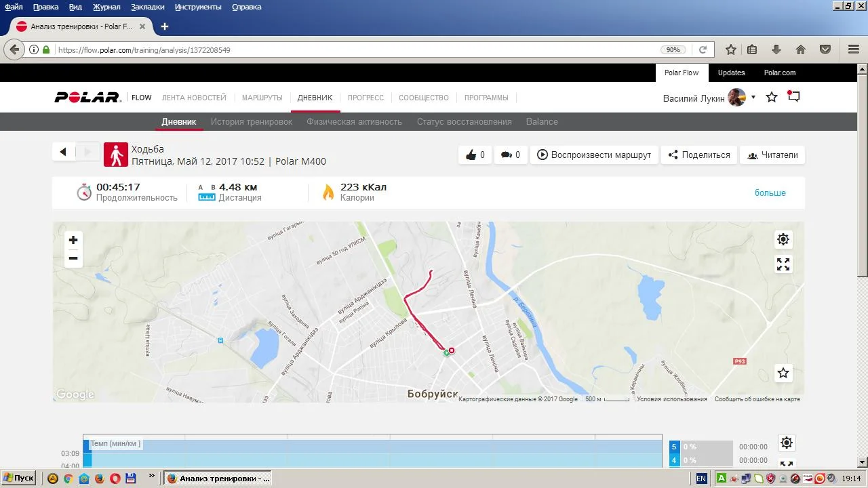Open the Читатели followers button
The width and height of the screenshot is (868, 488).
coord(772,155)
